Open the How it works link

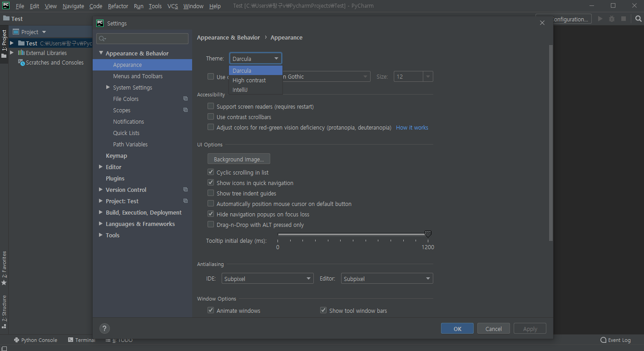coord(412,128)
